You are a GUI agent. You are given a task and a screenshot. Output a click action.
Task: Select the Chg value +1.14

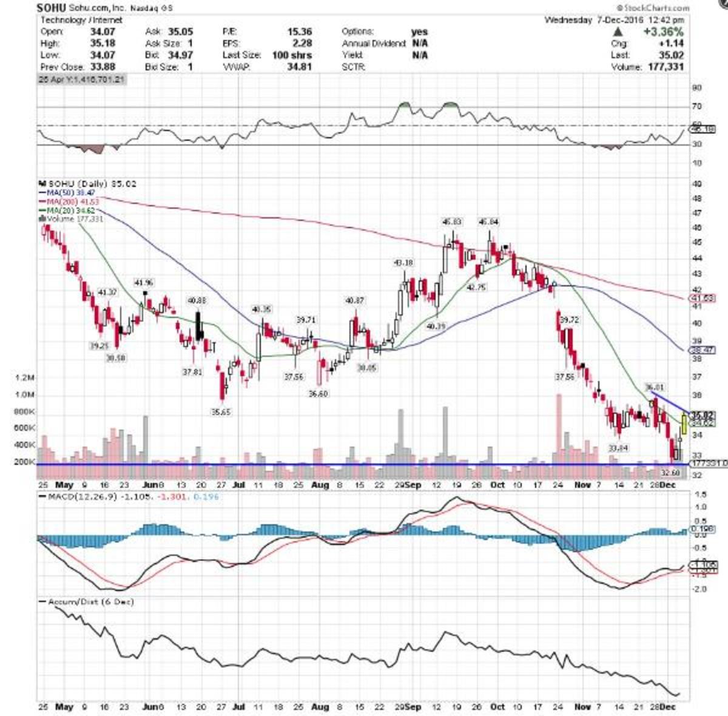(672, 44)
